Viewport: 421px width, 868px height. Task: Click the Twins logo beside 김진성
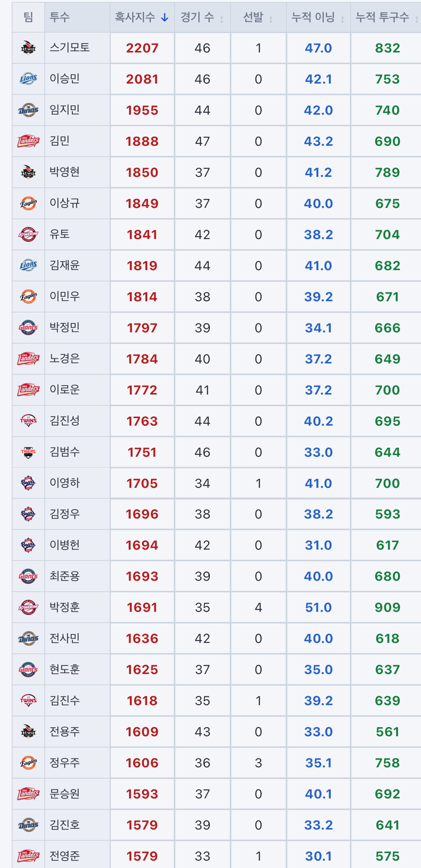(28, 421)
